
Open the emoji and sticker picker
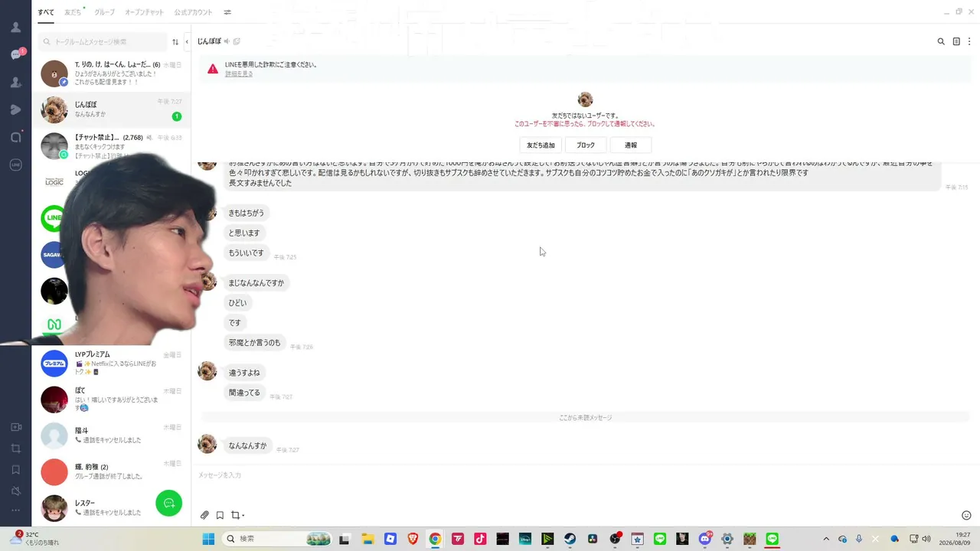point(966,515)
